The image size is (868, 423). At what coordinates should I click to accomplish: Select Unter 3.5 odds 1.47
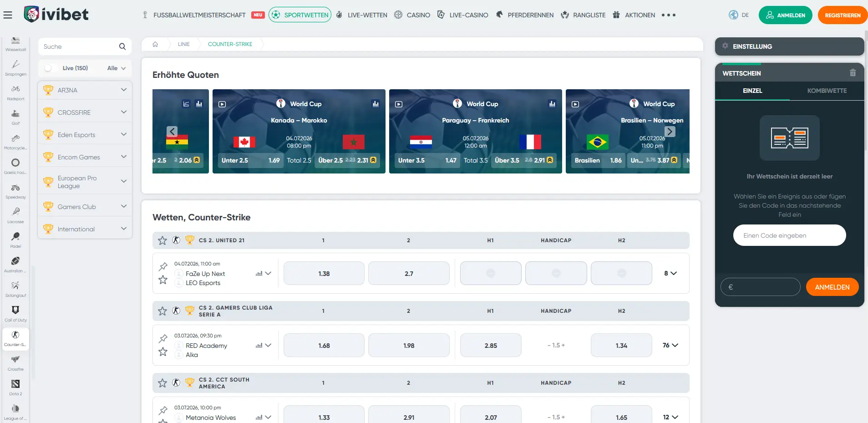click(427, 160)
